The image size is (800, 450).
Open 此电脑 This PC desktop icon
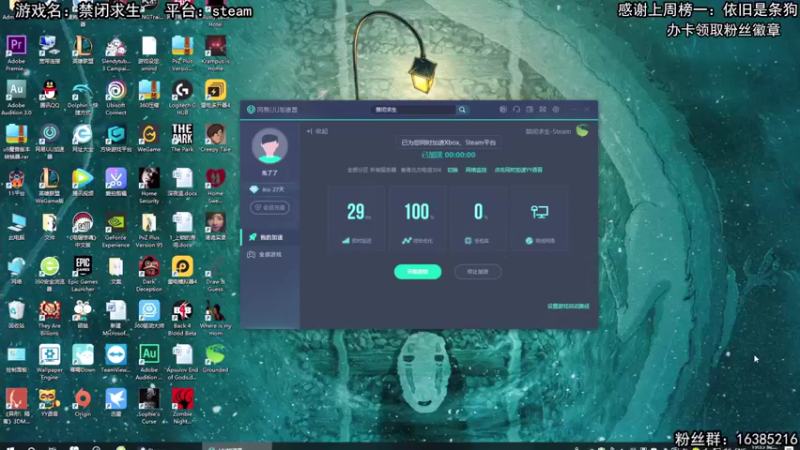[16, 227]
